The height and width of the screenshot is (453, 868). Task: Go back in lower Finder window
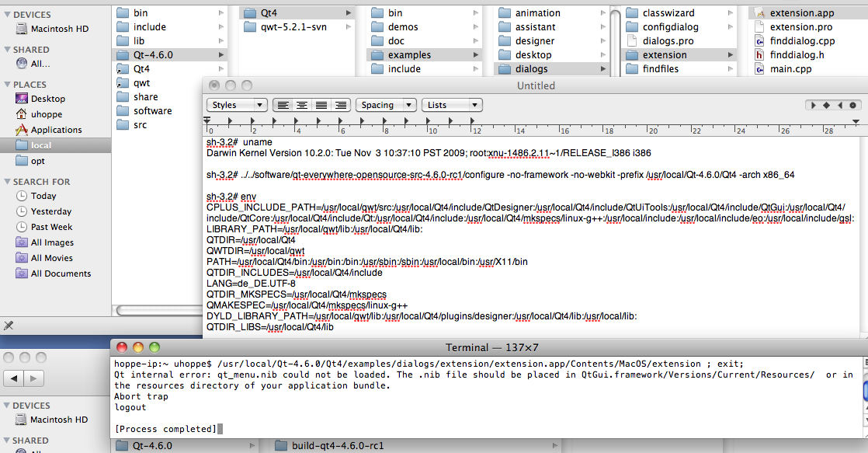(14, 378)
